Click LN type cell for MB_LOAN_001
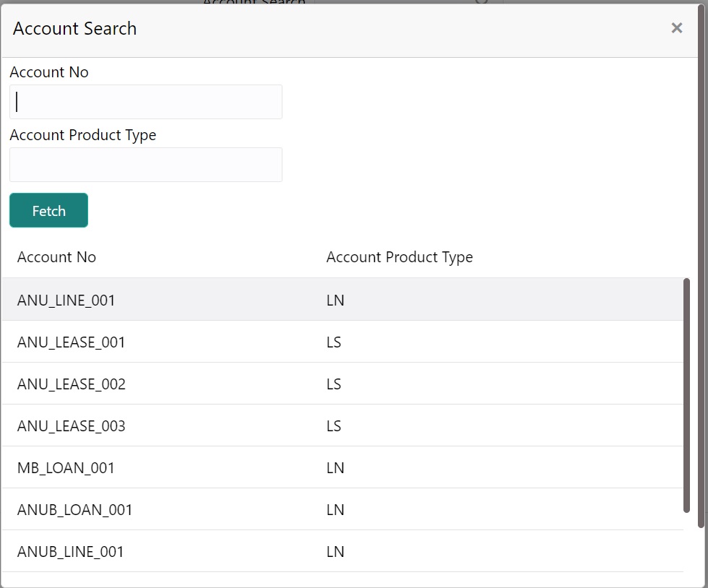The width and height of the screenshot is (708, 588). pyautogui.click(x=335, y=467)
